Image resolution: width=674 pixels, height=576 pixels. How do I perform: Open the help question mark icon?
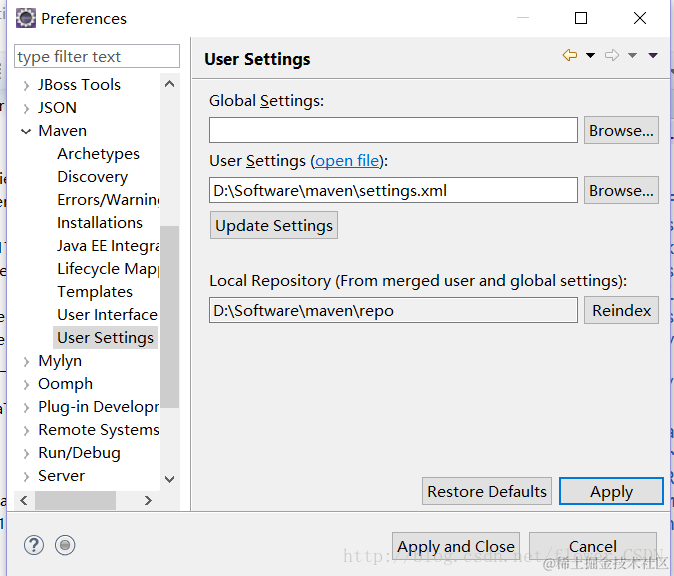coord(34,545)
